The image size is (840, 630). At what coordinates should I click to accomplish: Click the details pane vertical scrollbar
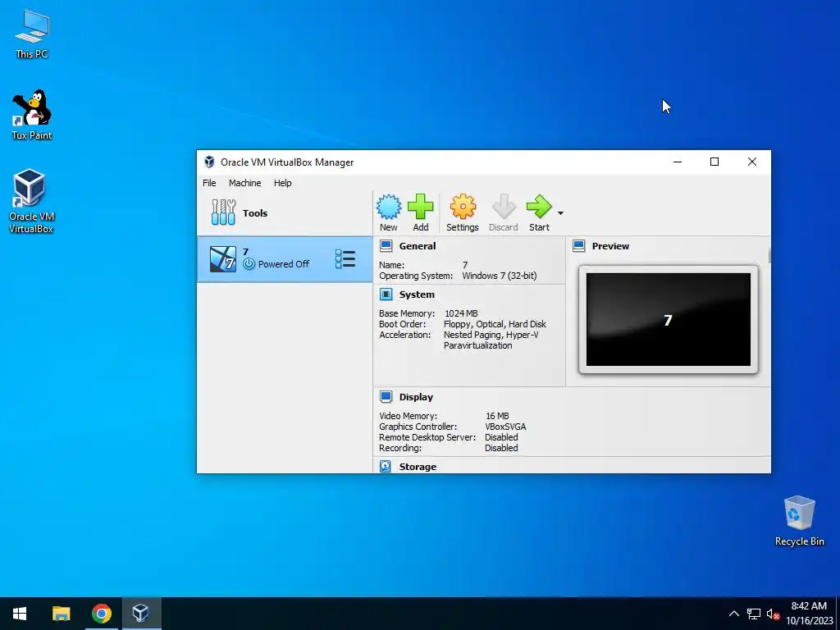click(769, 256)
